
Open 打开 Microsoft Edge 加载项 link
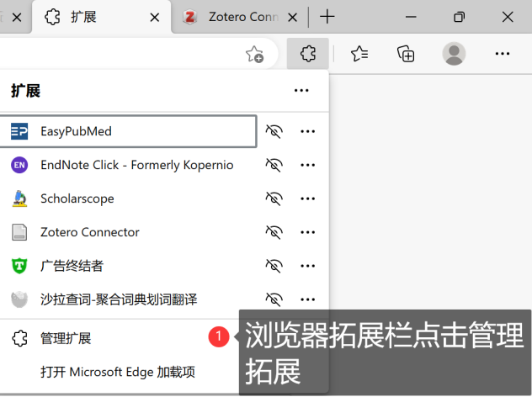[118, 372]
